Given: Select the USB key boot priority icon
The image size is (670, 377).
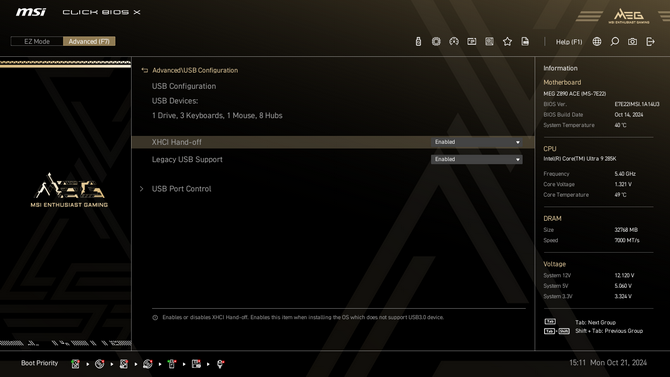Looking at the screenshot, I should coord(172,364).
